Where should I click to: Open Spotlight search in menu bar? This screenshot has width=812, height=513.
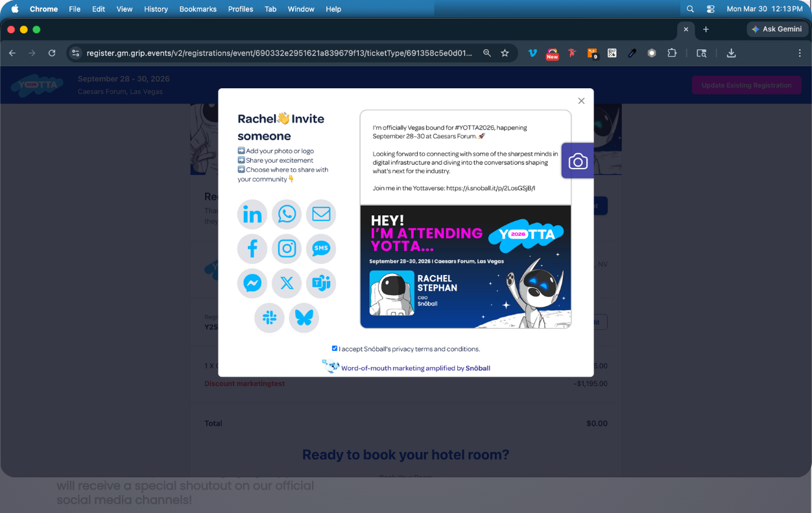[690, 9]
